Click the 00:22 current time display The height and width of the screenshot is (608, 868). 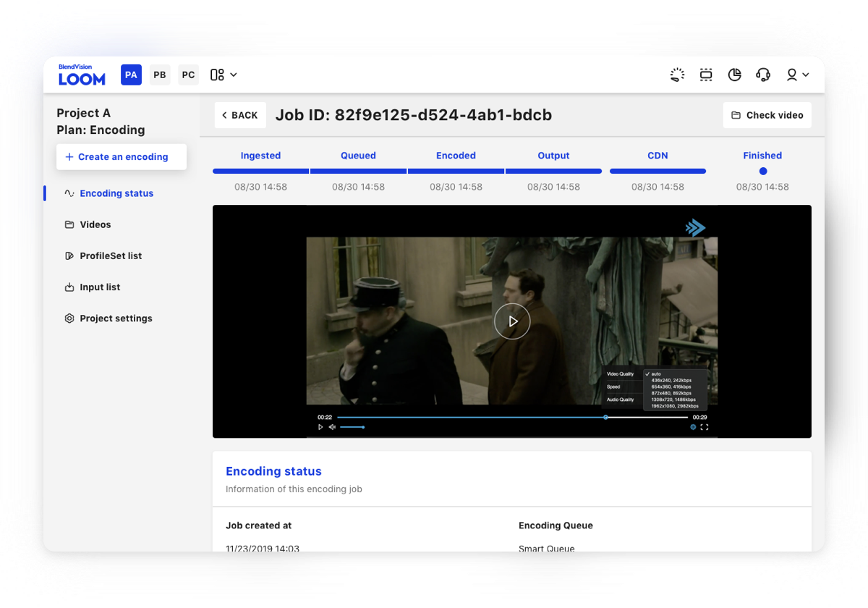325,417
